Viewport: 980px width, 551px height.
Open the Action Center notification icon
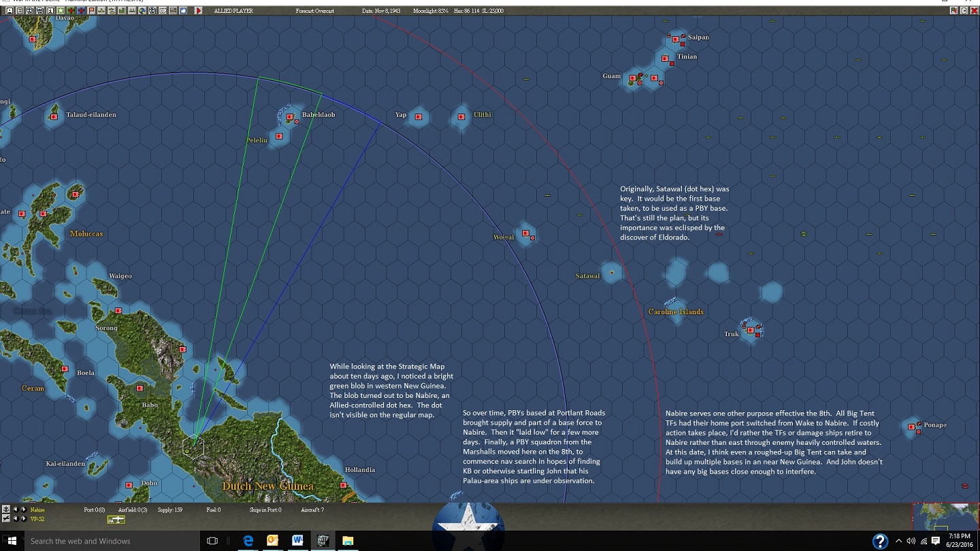point(936,541)
